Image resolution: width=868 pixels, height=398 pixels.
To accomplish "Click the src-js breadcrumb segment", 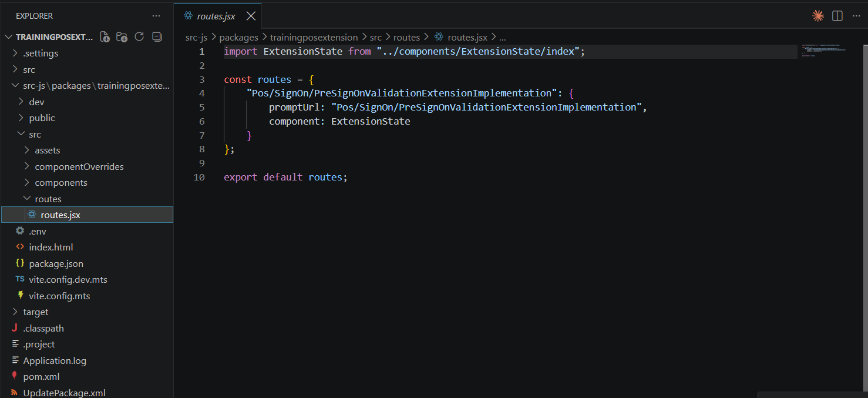I will click(197, 37).
